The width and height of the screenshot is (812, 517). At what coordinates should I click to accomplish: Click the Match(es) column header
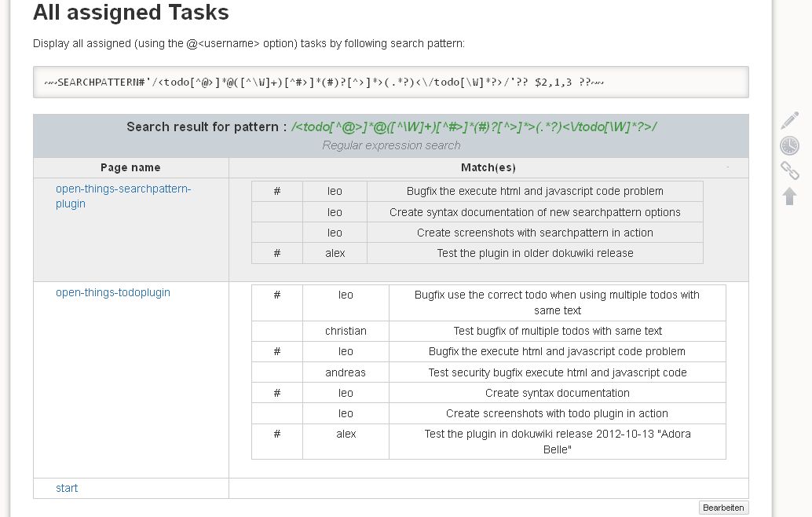(x=488, y=167)
